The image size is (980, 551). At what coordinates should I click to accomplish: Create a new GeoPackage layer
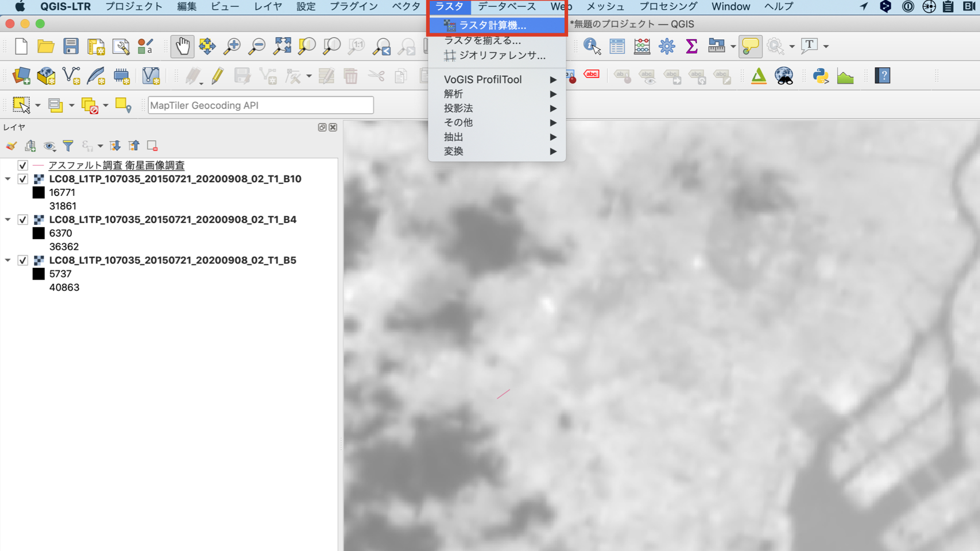click(x=46, y=76)
